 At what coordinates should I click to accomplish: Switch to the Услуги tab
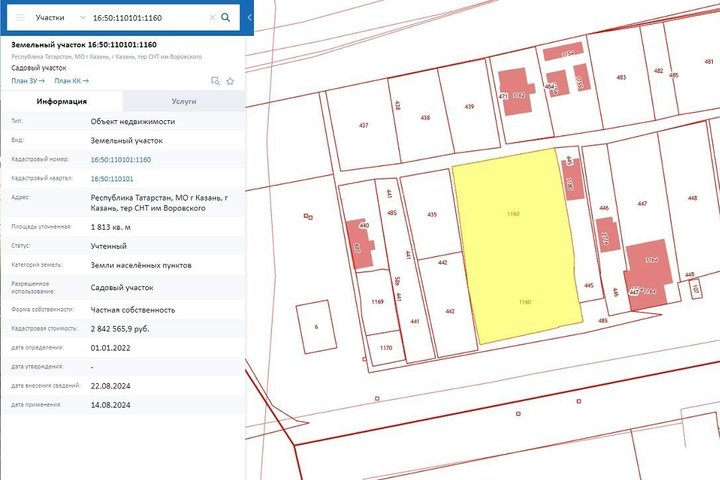(183, 101)
